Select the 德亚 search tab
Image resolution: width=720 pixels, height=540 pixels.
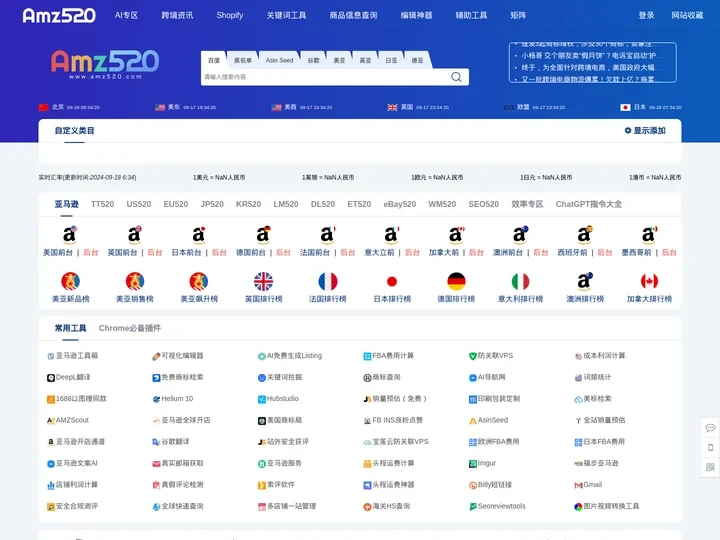click(x=417, y=60)
